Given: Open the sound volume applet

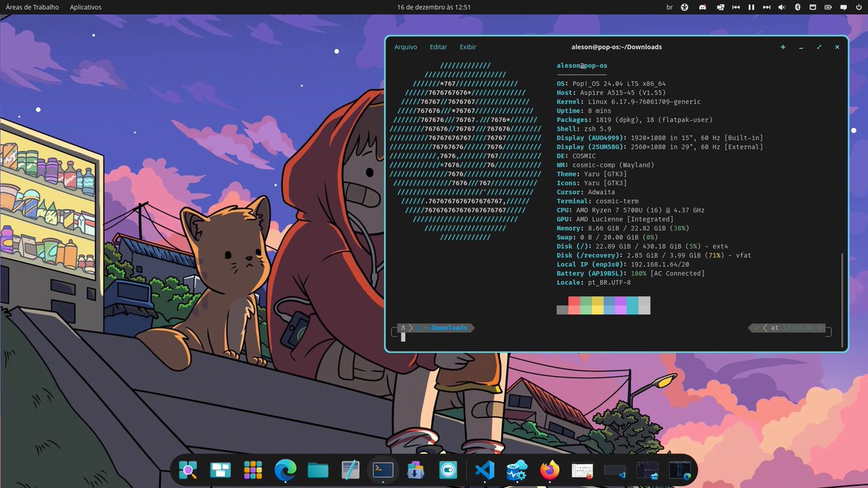Looking at the screenshot, I should (x=782, y=7).
